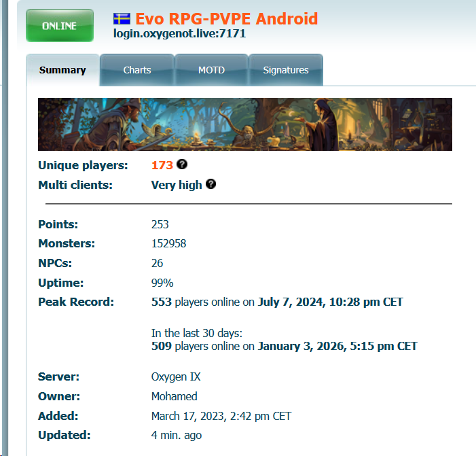Click the Sweden flag icon

(122, 19)
